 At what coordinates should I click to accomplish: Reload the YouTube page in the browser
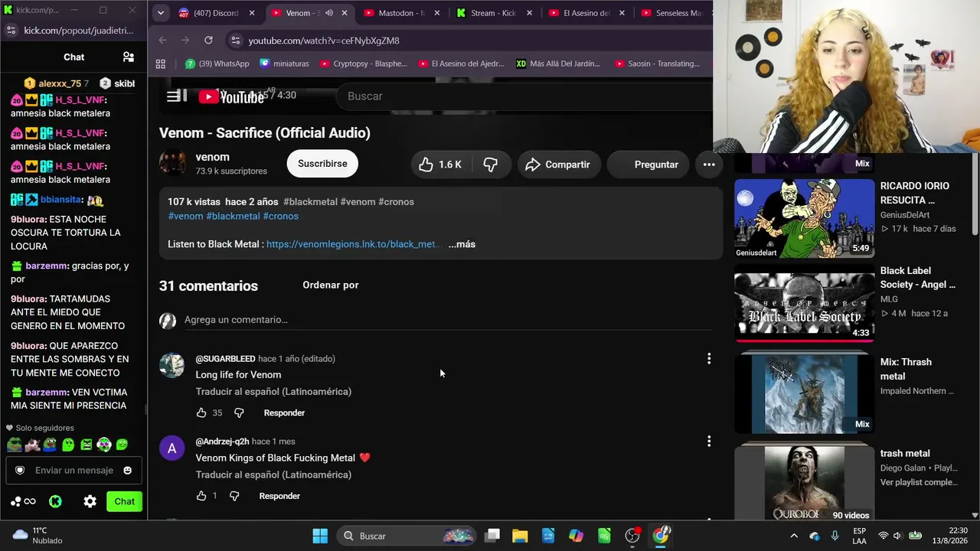coord(208,41)
